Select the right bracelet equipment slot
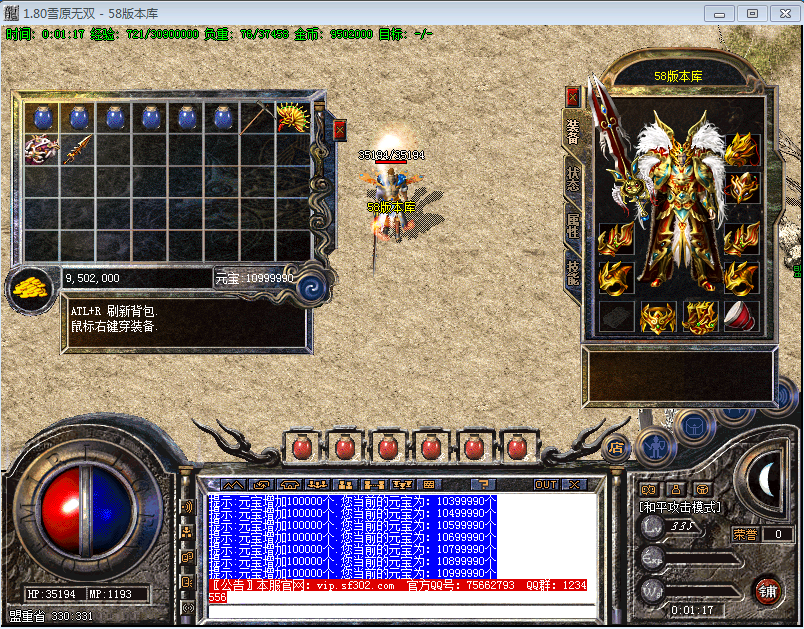This screenshot has width=804, height=629. tap(742, 238)
